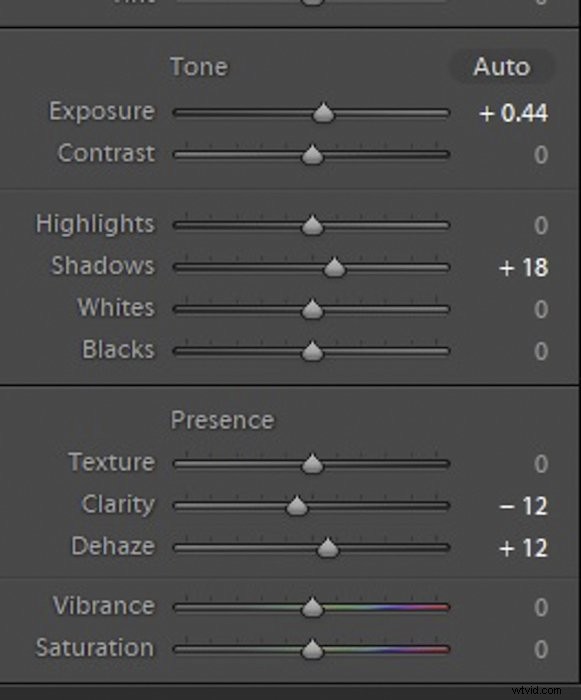Click the Contrast slider handle
The width and height of the screenshot is (581, 700).
pyautogui.click(x=312, y=155)
